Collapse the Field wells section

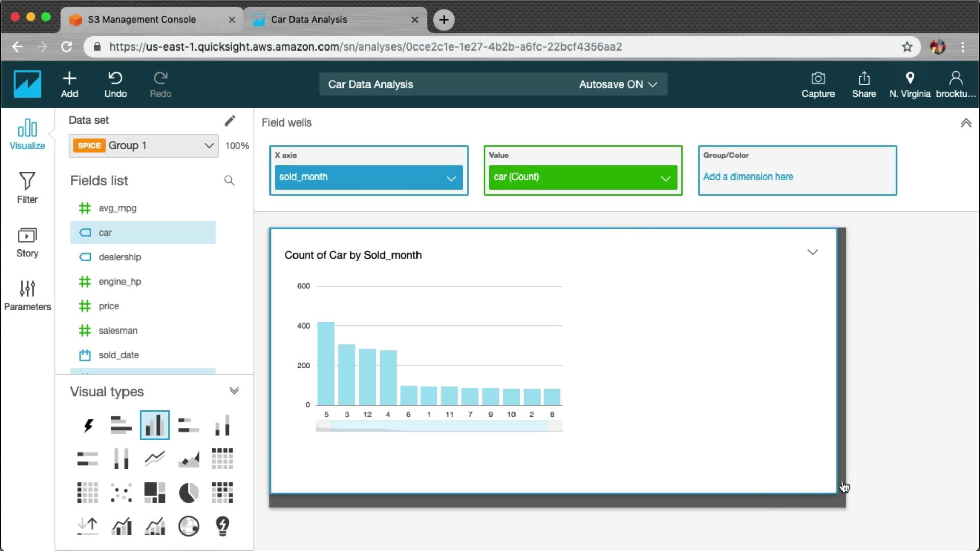[966, 123]
